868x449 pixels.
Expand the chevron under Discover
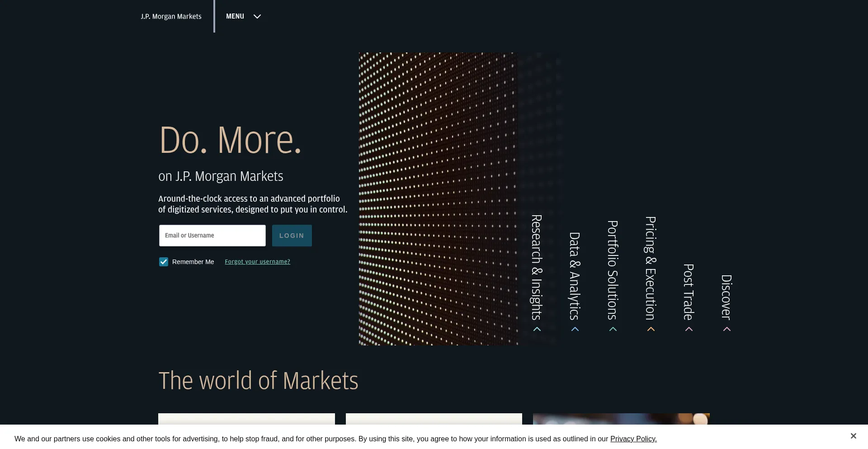727,329
